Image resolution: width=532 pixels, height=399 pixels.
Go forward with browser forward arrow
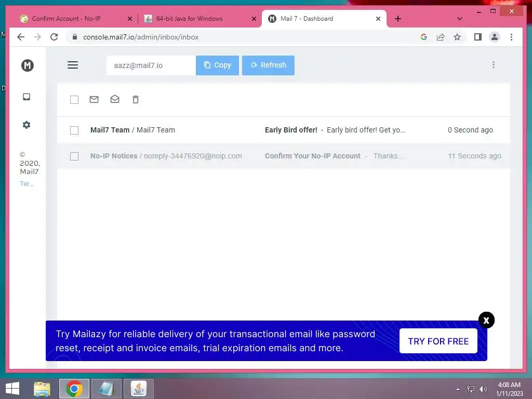pos(37,37)
